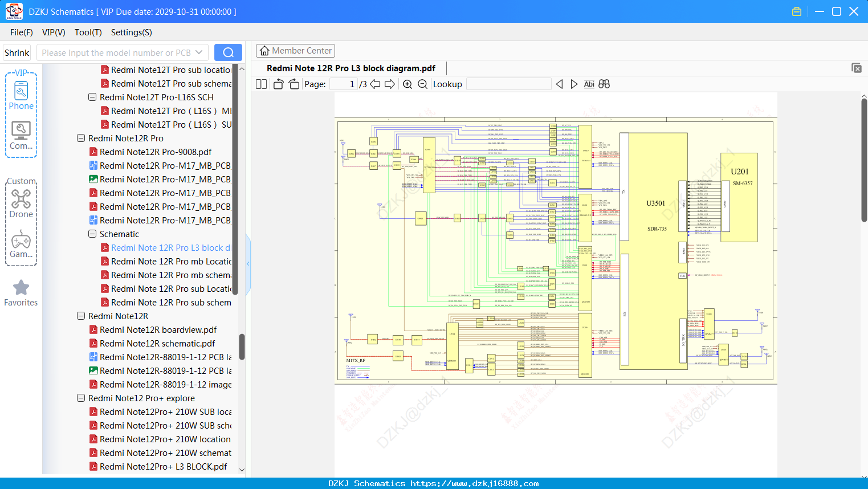Click the Member Center button
Viewport: 868px width, 489px height.
[x=295, y=51]
